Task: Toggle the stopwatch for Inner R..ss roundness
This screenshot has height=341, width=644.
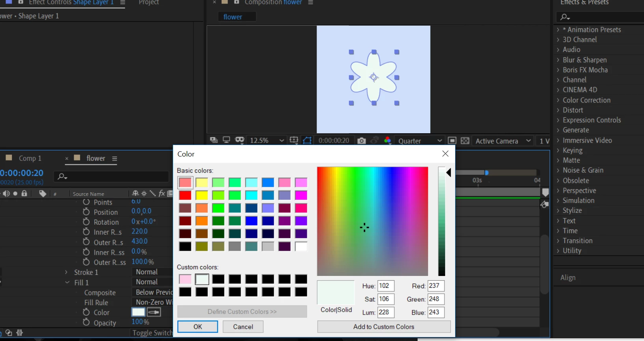Action: (x=86, y=252)
